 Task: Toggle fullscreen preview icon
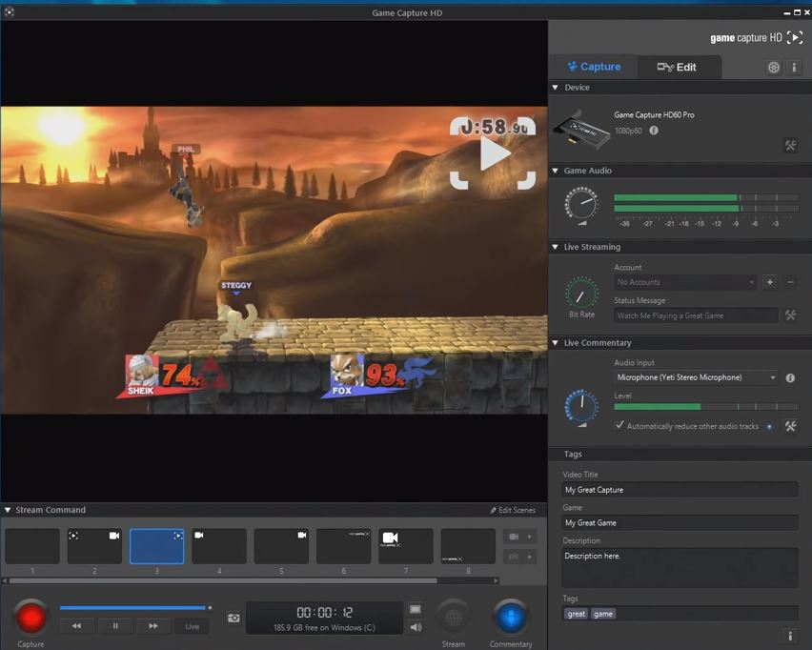[415, 609]
